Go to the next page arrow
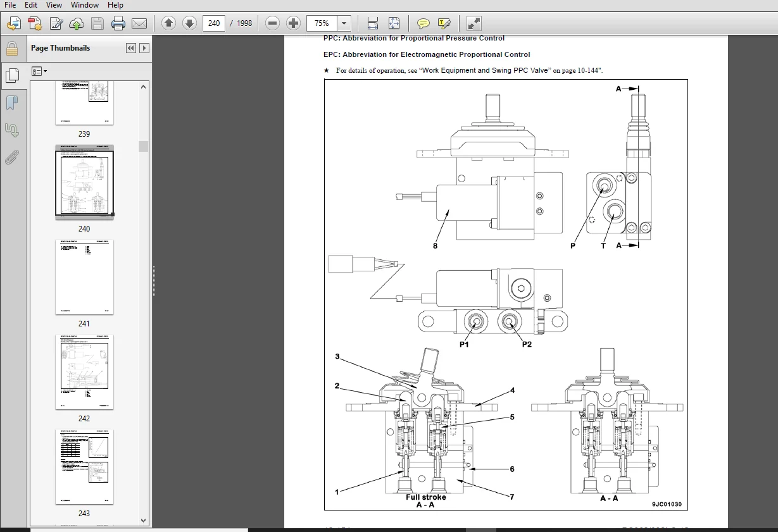The image size is (778, 532). point(189,23)
